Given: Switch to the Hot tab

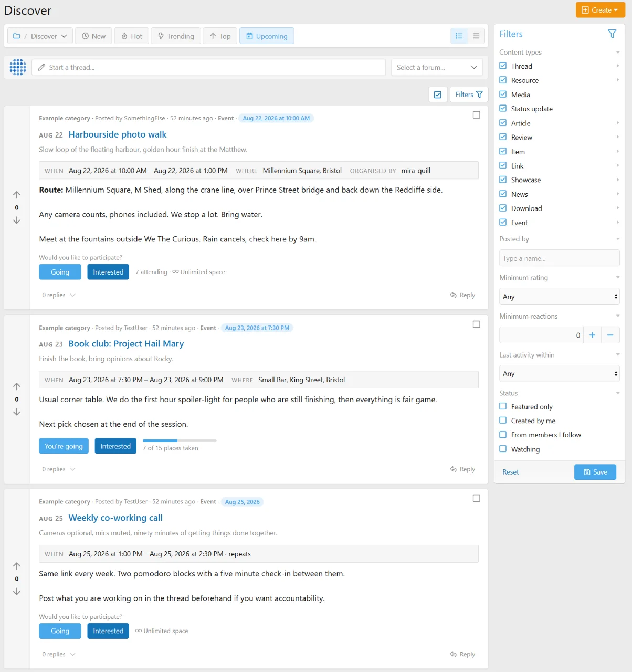Looking at the screenshot, I should (x=132, y=36).
